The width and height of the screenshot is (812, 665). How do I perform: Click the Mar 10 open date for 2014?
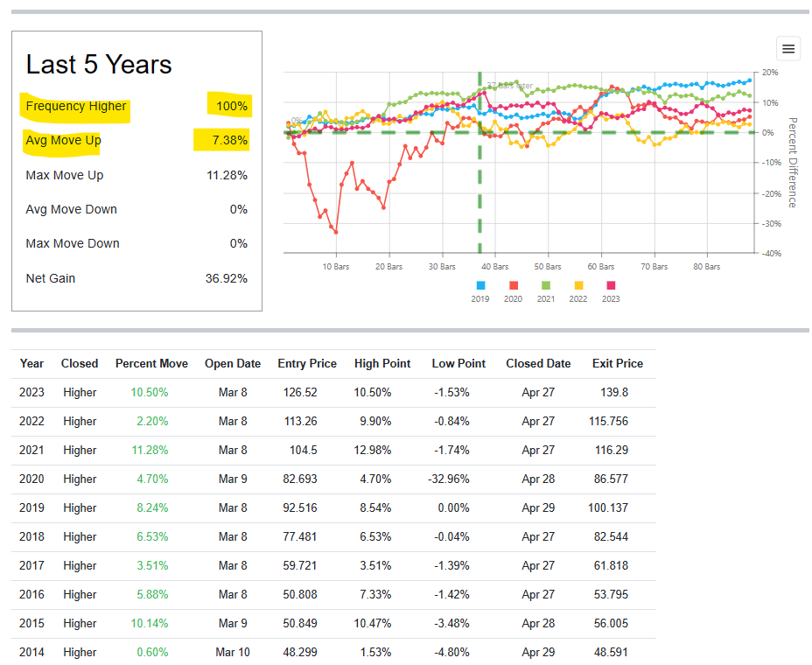[x=233, y=653]
